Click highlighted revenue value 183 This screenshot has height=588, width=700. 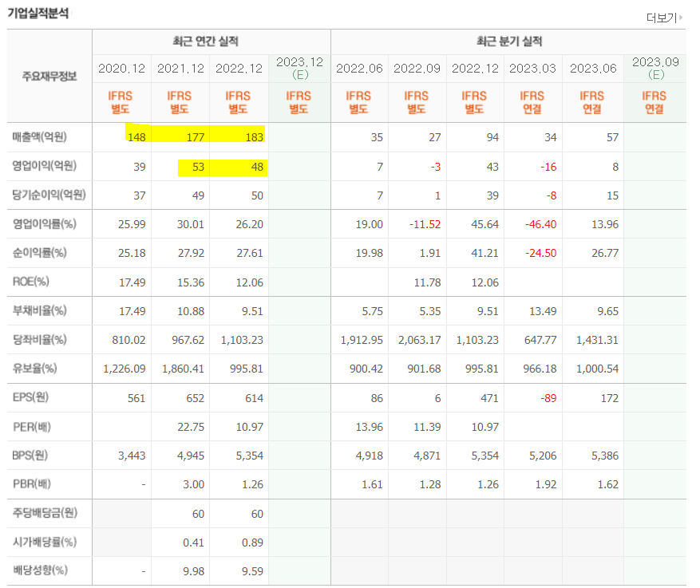[x=255, y=137]
